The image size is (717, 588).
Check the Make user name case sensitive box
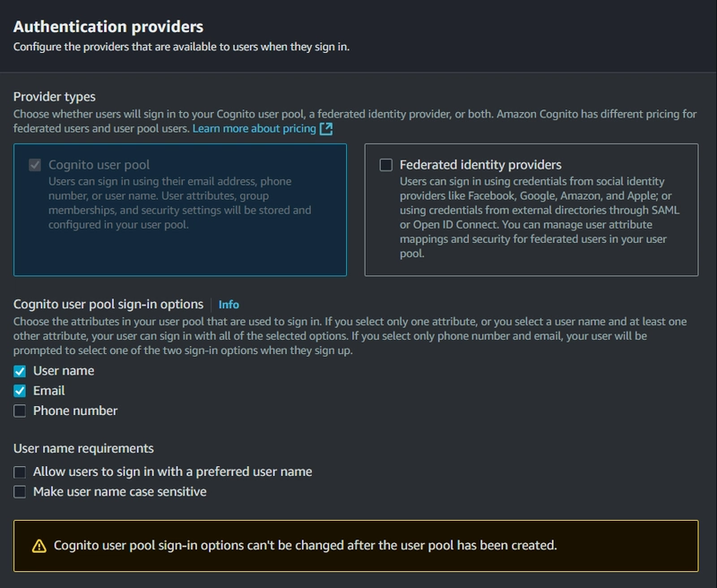20,492
